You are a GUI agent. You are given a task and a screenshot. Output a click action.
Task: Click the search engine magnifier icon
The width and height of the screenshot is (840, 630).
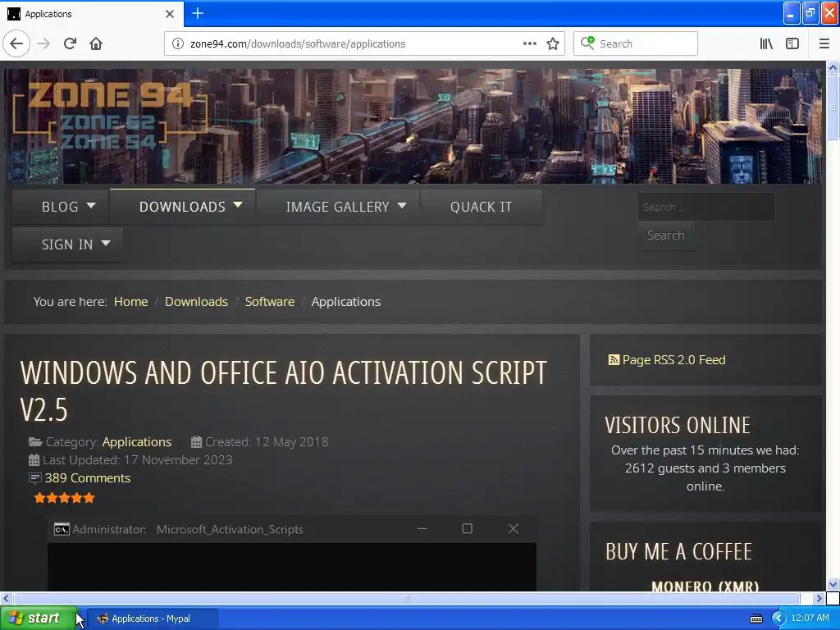[587, 43]
